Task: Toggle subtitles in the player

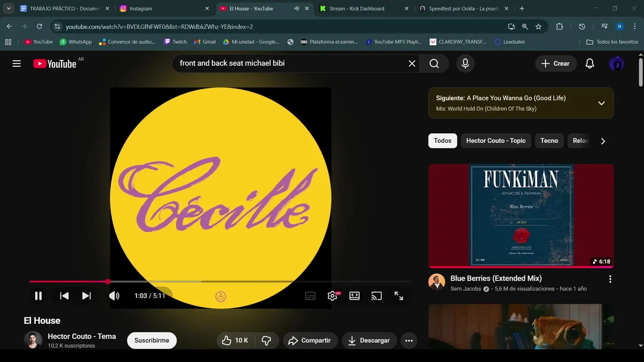Action: click(x=310, y=296)
